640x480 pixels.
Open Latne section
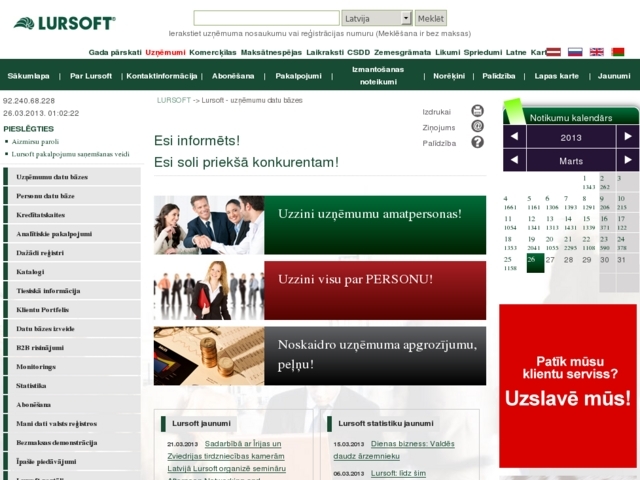pyautogui.click(x=516, y=52)
